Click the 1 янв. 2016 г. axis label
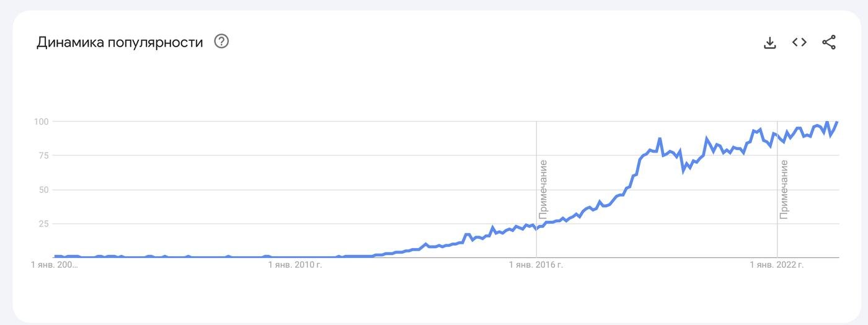 pyautogui.click(x=536, y=265)
